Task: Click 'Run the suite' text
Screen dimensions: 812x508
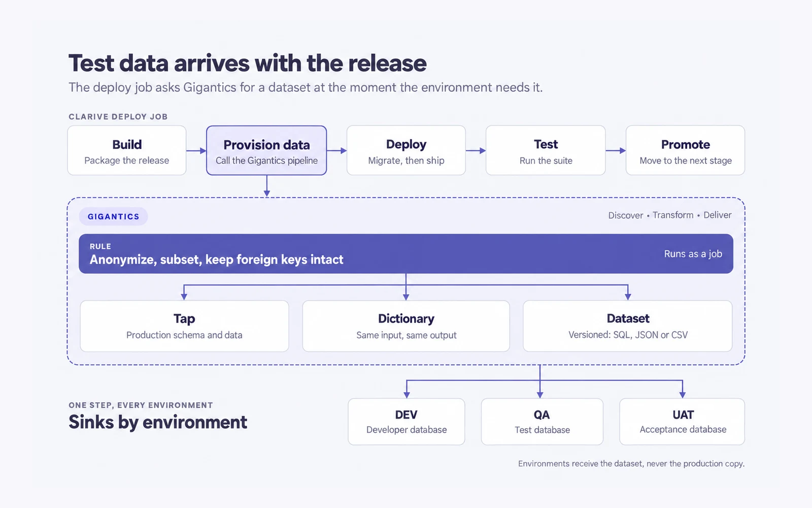Action: tap(546, 161)
